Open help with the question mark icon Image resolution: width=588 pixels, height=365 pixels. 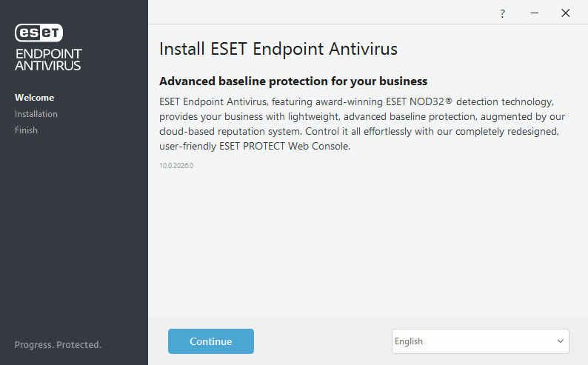pyautogui.click(x=503, y=14)
